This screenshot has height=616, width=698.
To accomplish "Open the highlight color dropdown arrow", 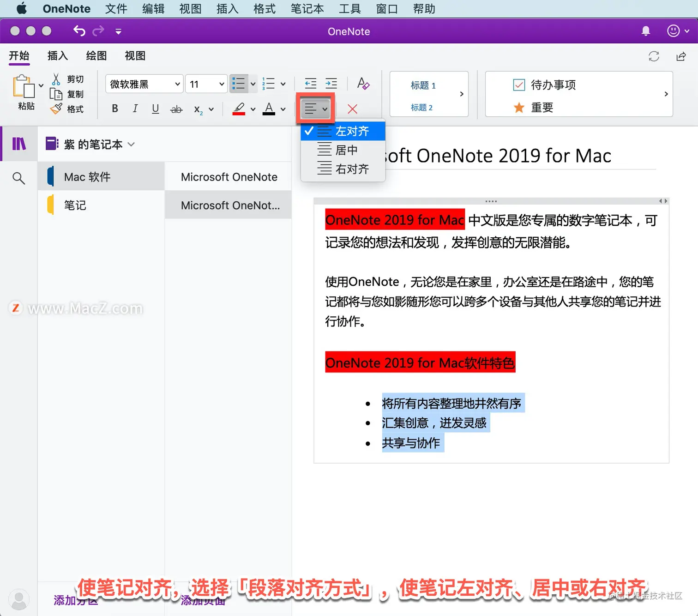I will [x=253, y=109].
